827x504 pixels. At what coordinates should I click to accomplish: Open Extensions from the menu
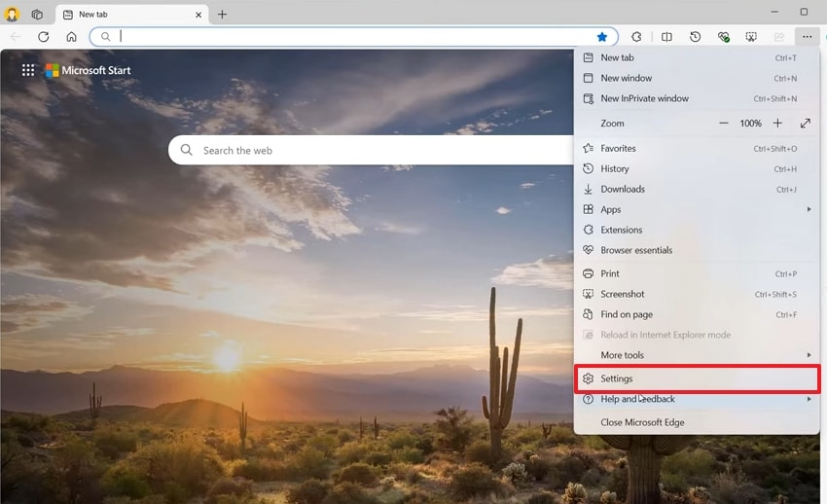697,230
